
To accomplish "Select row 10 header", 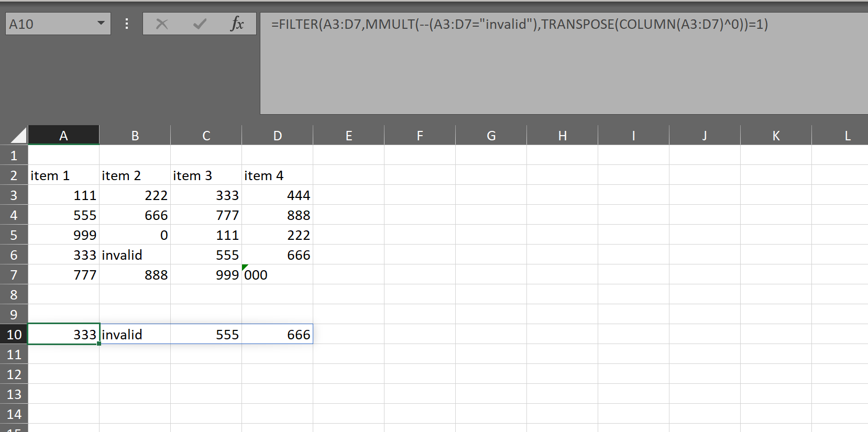I will coord(14,334).
